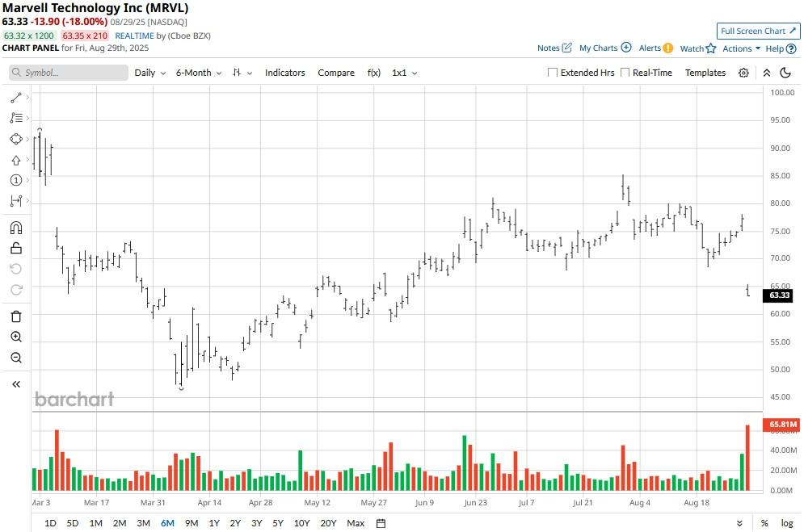Select the 2Y range tab
804x532 pixels.
pyautogui.click(x=235, y=523)
